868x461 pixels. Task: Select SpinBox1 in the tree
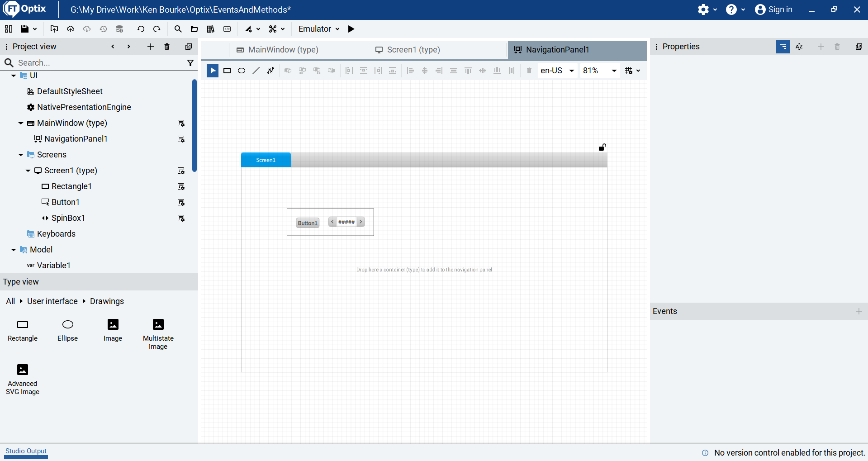tap(68, 218)
